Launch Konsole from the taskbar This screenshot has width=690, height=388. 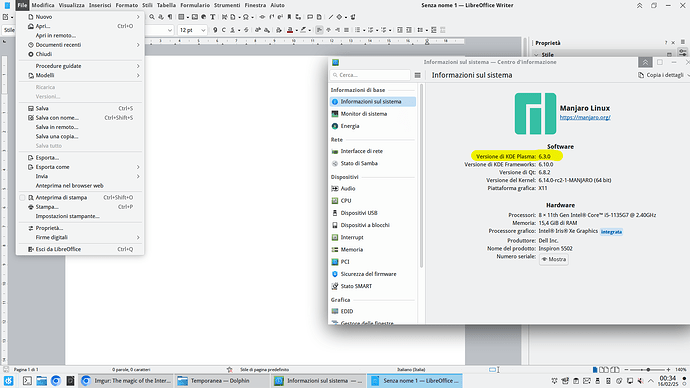[x=27, y=381]
